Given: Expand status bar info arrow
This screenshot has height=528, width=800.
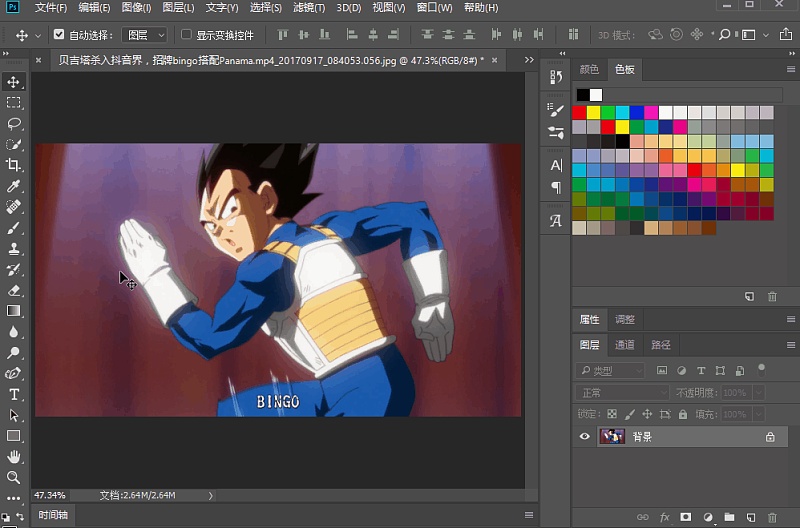Looking at the screenshot, I should (211, 495).
